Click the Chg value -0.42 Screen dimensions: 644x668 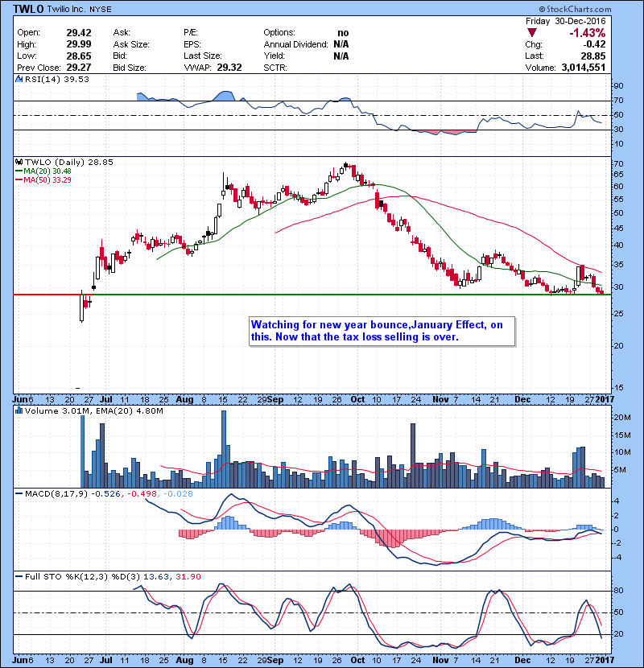(594, 44)
